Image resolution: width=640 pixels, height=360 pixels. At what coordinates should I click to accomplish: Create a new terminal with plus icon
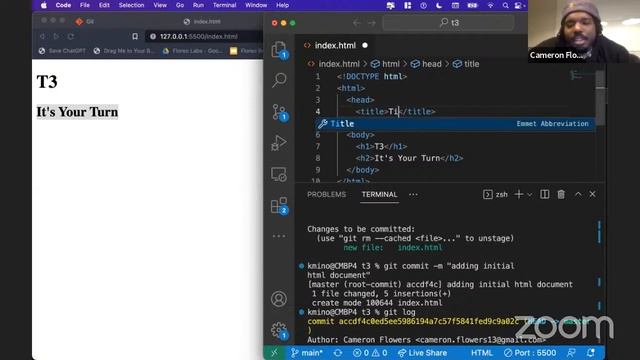(519, 195)
